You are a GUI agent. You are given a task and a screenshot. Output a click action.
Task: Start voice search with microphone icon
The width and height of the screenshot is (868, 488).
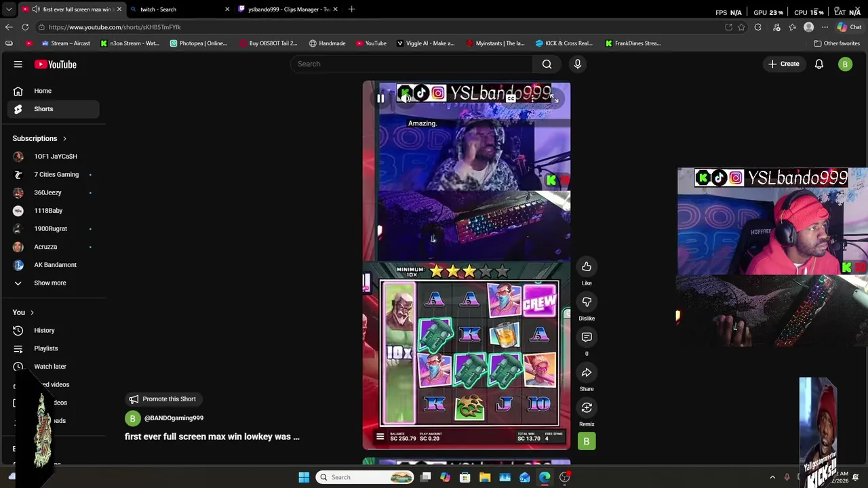[x=578, y=64]
